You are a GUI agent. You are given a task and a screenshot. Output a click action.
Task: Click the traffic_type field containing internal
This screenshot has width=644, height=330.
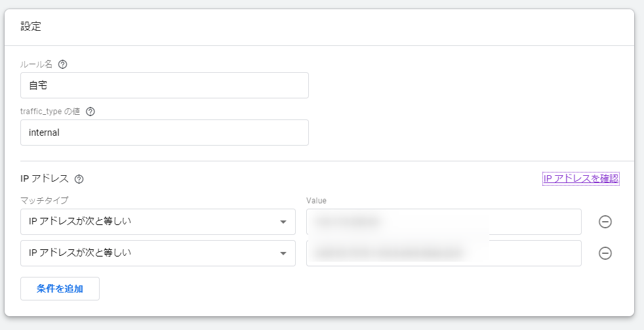[165, 133]
